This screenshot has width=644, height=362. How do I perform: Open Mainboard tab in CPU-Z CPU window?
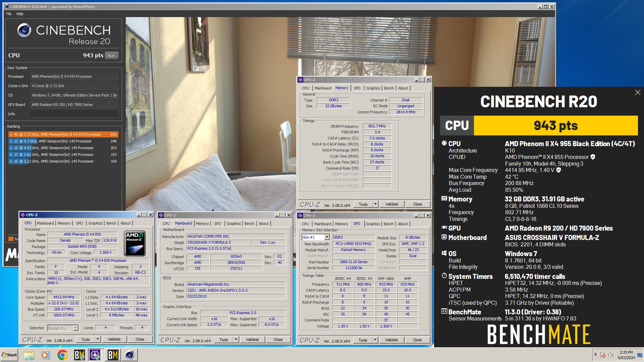tap(45, 223)
